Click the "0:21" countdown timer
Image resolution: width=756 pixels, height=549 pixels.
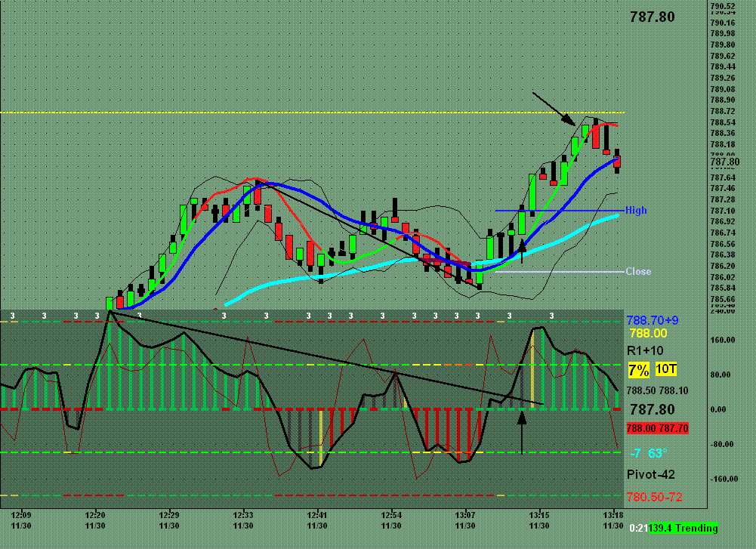pyautogui.click(x=639, y=529)
